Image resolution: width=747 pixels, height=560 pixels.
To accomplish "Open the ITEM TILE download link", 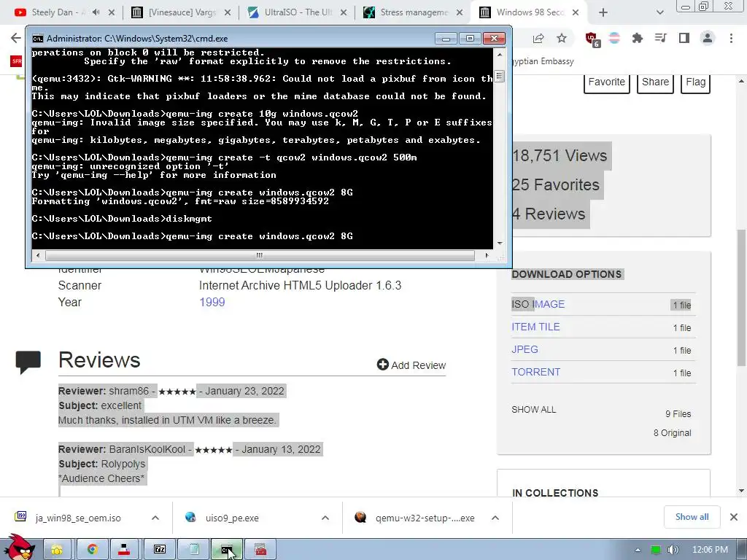I will pos(535,327).
